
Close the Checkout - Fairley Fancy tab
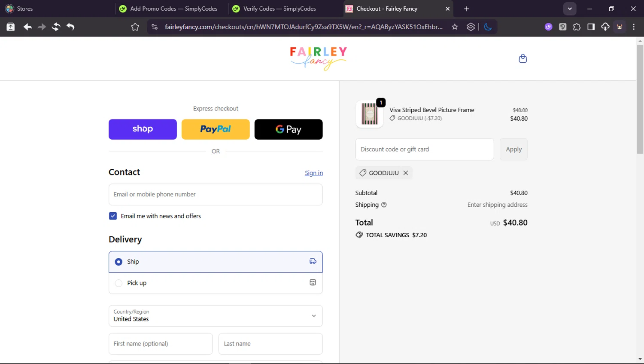pyautogui.click(x=447, y=9)
